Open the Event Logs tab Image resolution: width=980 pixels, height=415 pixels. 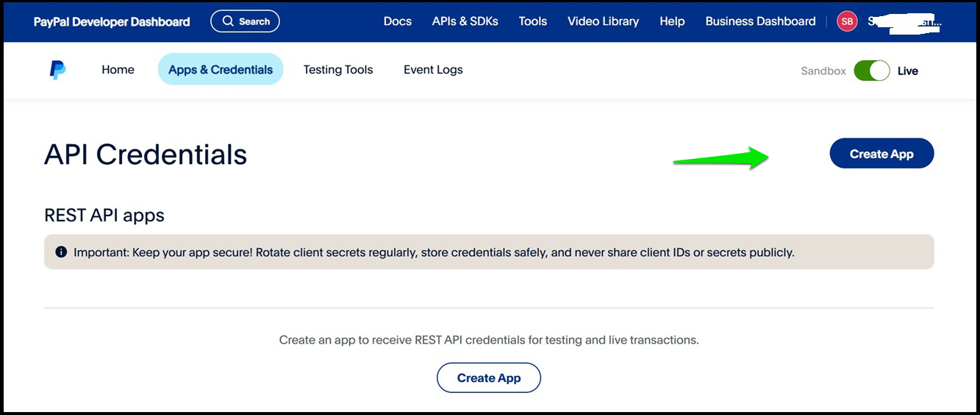click(x=433, y=70)
